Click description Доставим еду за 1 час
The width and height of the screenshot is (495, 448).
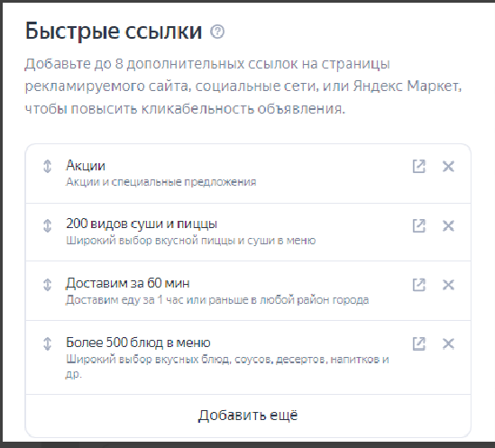(x=217, y=299)
